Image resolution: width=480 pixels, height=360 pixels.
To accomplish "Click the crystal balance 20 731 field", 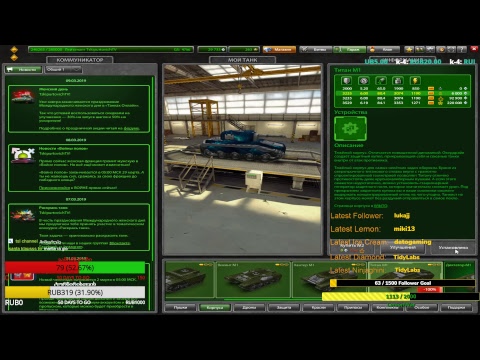I will point(212,50).
